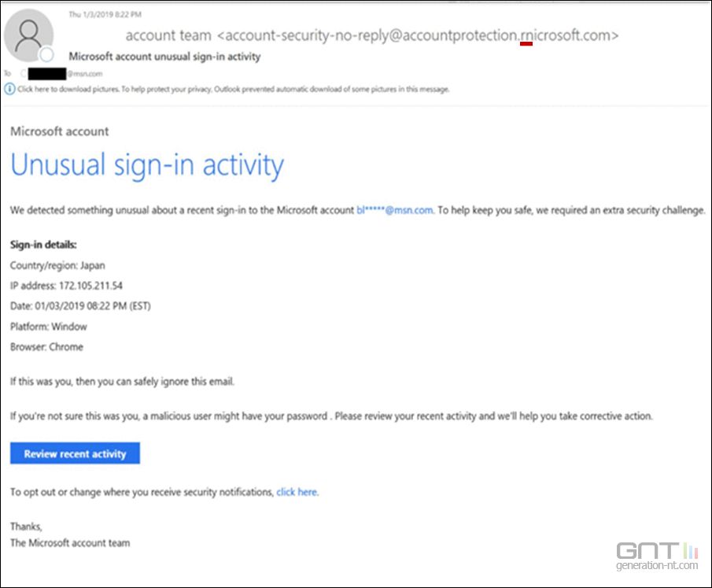The width and height of the screenshot is (712, 588).
Task: Open the 'click here' opt-out link
Action: (x=297, y=492)
